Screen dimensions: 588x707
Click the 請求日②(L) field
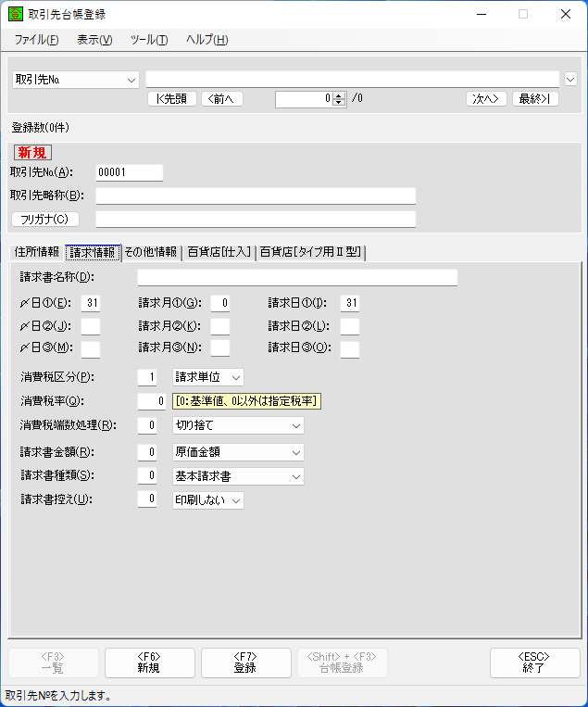(x=350, y=326)
